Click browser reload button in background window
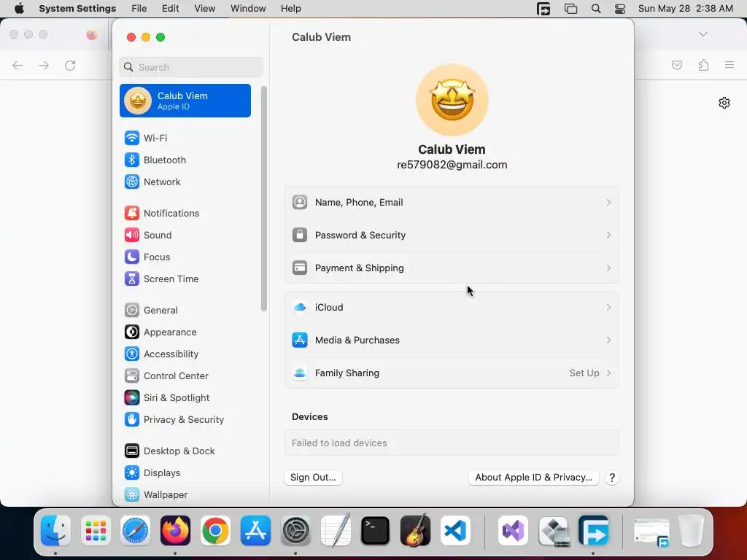This screenshot has height=560, width=747. tap(70, 65)
